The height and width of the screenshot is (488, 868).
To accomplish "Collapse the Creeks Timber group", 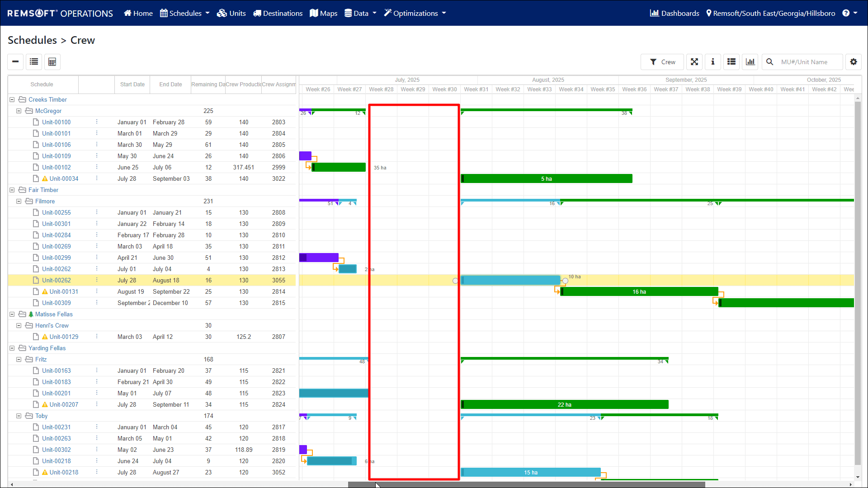I will pos(11,99).
